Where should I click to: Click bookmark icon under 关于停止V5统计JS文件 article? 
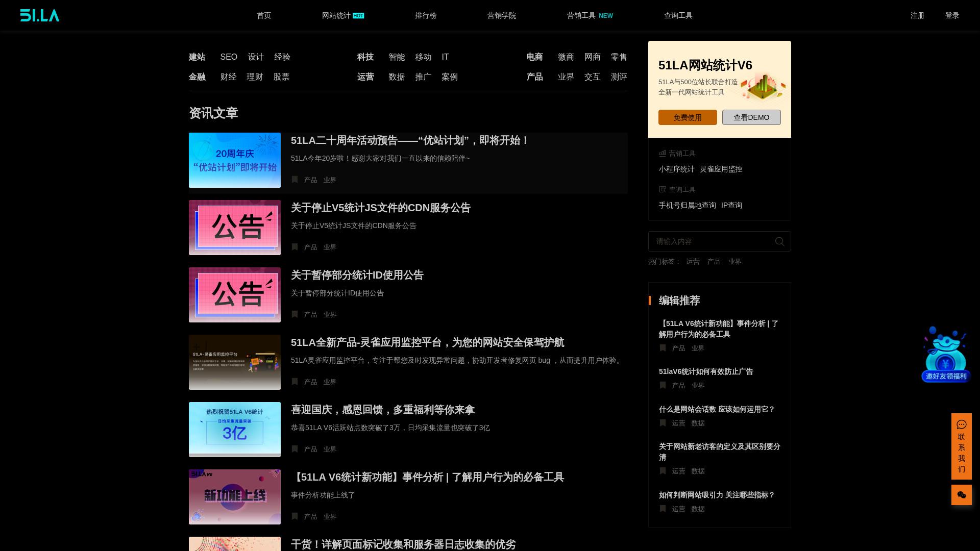[x=295, y=247]
